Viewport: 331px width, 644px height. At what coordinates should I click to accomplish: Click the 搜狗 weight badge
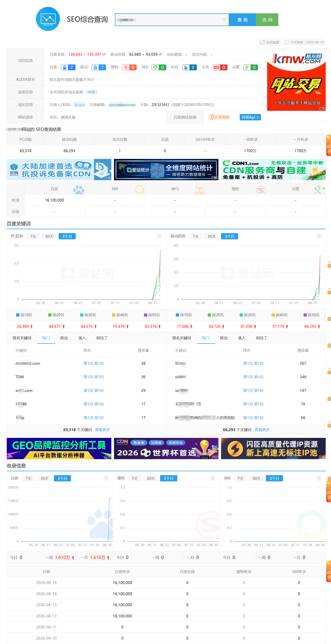pos(129,67)
